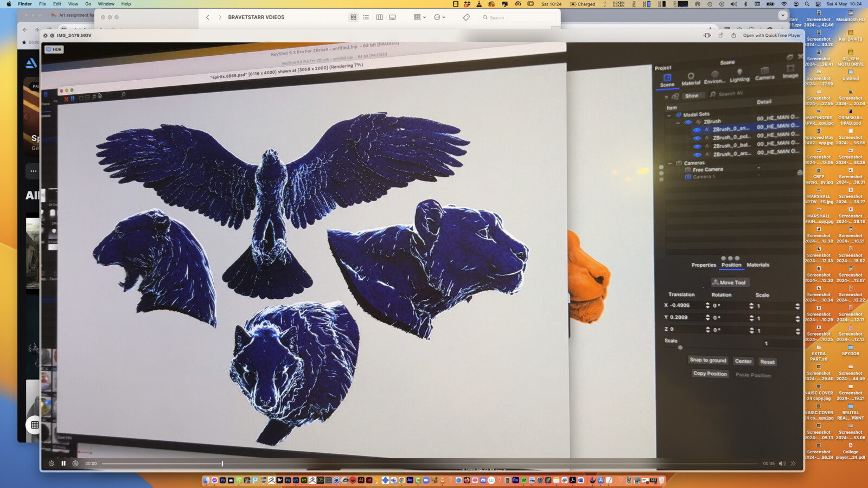Expand the chevron dropdown behind the Finder toolbar

click(782, 15)
